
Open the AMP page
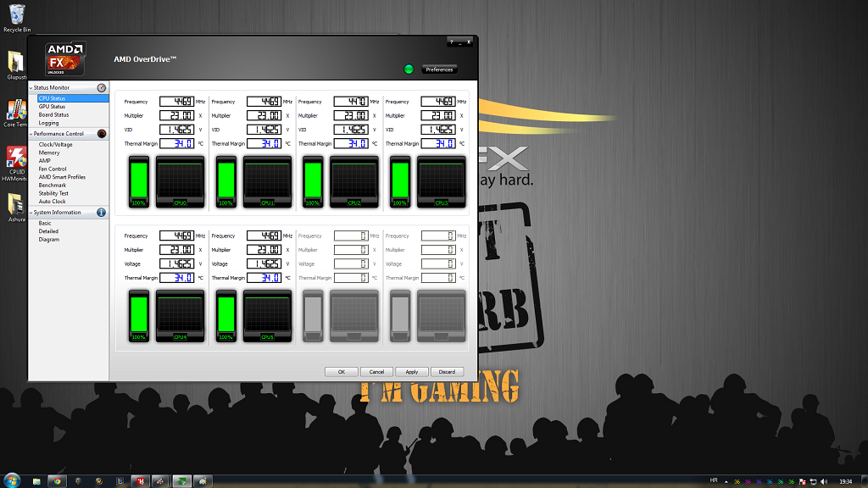[44, 160]
